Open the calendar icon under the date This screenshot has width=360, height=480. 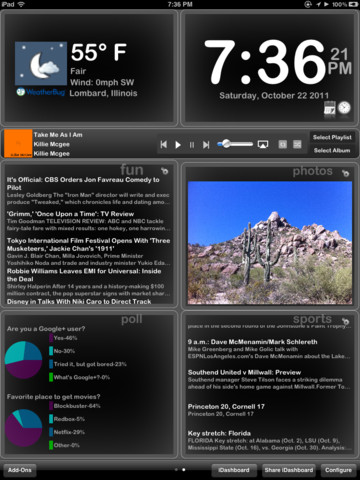(329, 108)
